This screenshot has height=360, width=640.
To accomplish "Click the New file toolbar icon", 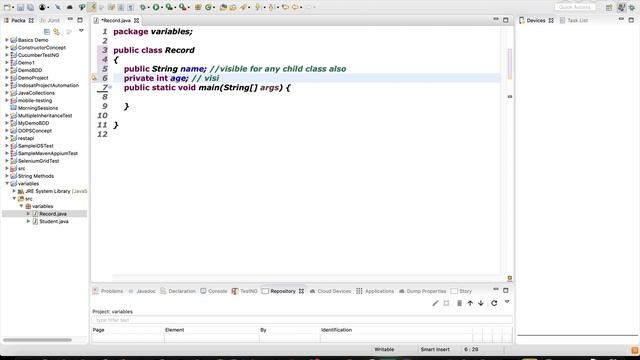I will point(7,7).
